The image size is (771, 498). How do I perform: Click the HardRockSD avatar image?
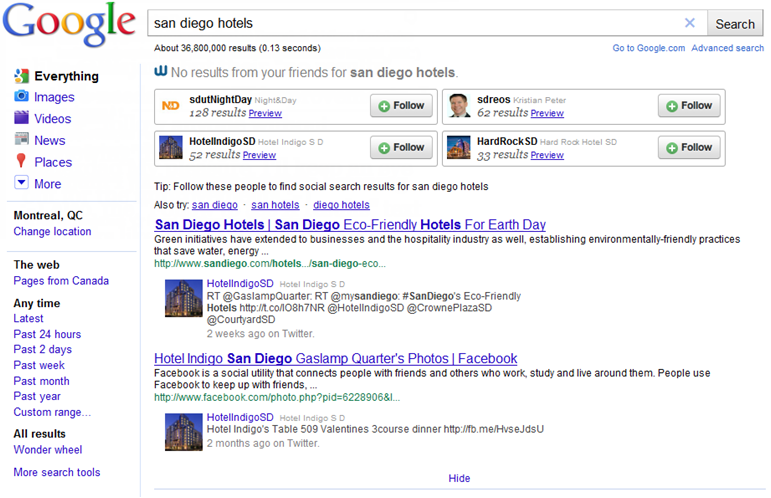(458, 147)
